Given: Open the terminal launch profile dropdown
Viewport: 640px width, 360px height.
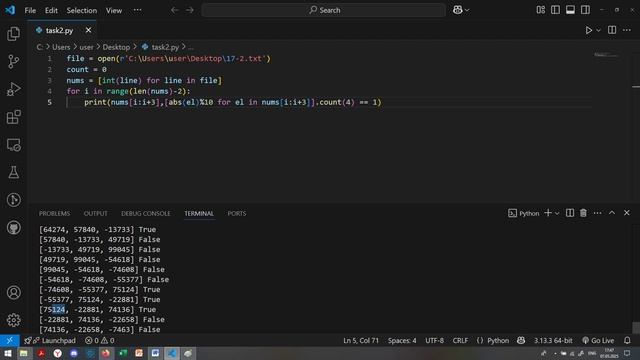Looking at the screenshot, I should [x=557, y=213].
